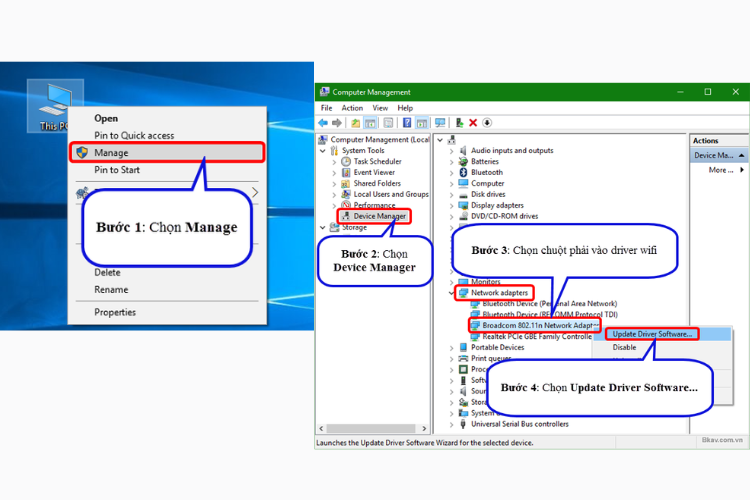750x500 pixels.
Task: Click More under the Actions pane
Action: click(720, 170)
